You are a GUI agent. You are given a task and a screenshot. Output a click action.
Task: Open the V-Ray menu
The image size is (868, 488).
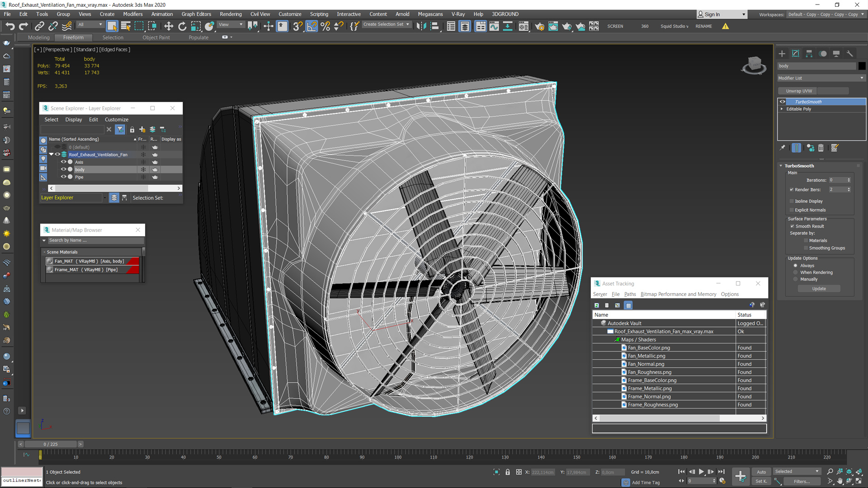click(458, 14)
